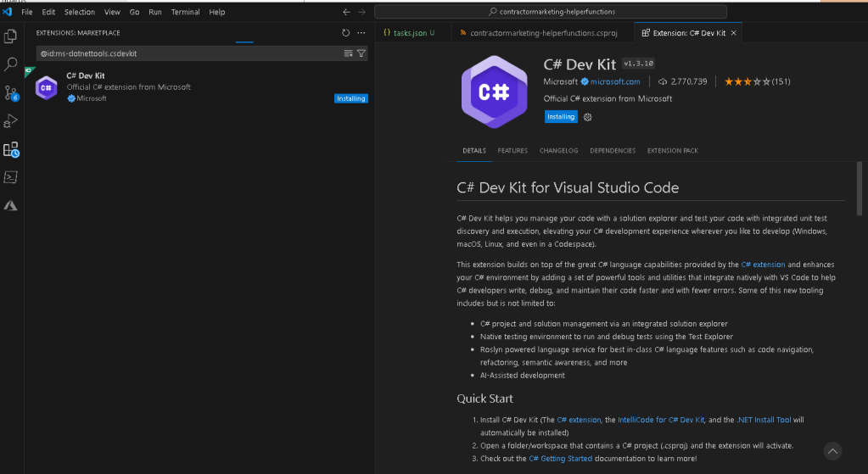Image resolution: width=868 pixels, height=474 pixels.
Task: Refresh the extensions marketplace list
Action: click(346, 32)
